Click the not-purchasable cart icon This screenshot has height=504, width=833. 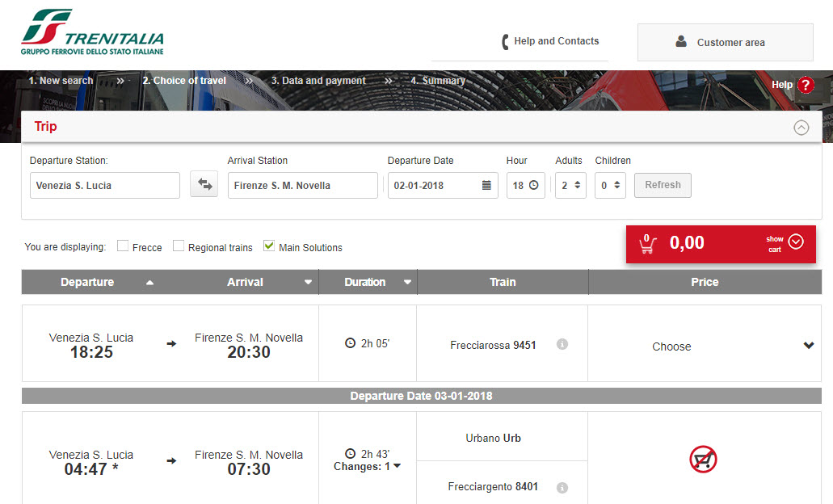(704, 459)
